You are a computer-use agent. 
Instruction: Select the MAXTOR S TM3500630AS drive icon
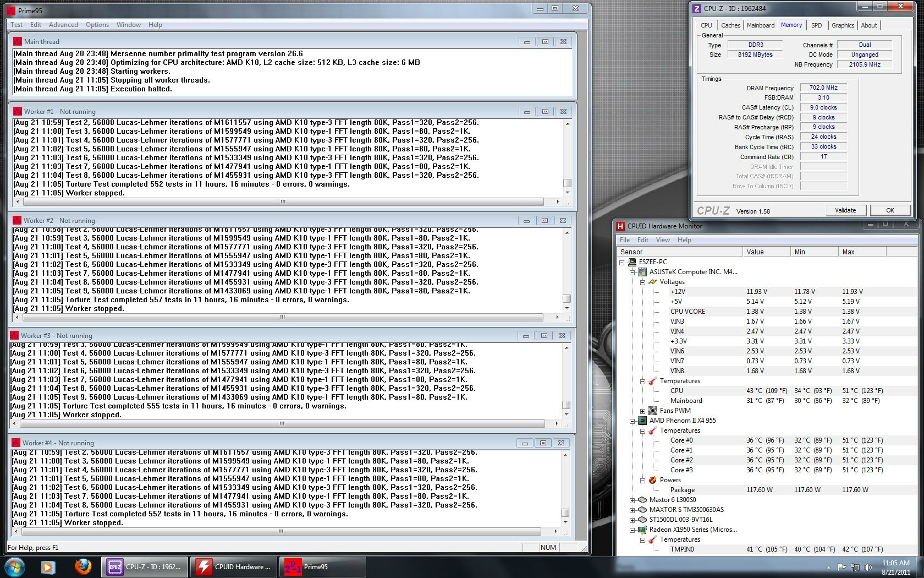(642, 510)
